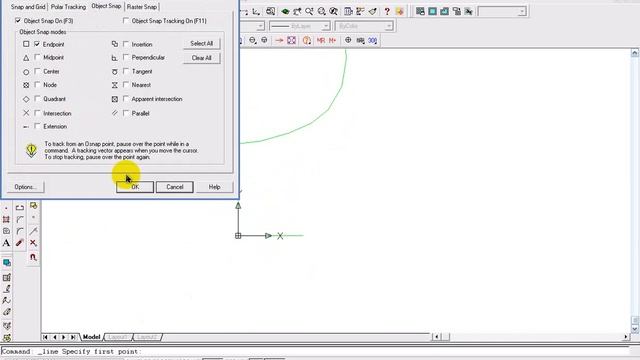The image size is (640, 360).
Task: Click the yellow star toolbar icon
Action: tap(400, 11)
